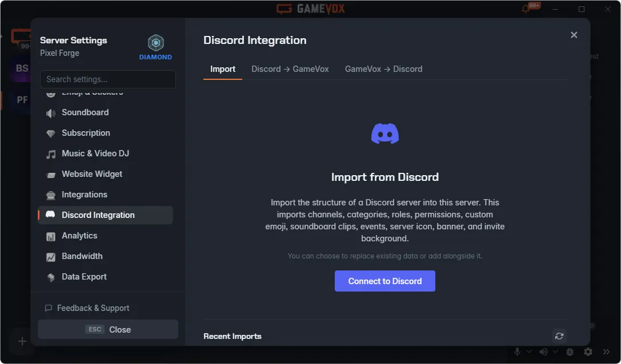Screen dimensions: 621x364
Task: Click the Discord Integration sidebar icon
Action: 50,215
